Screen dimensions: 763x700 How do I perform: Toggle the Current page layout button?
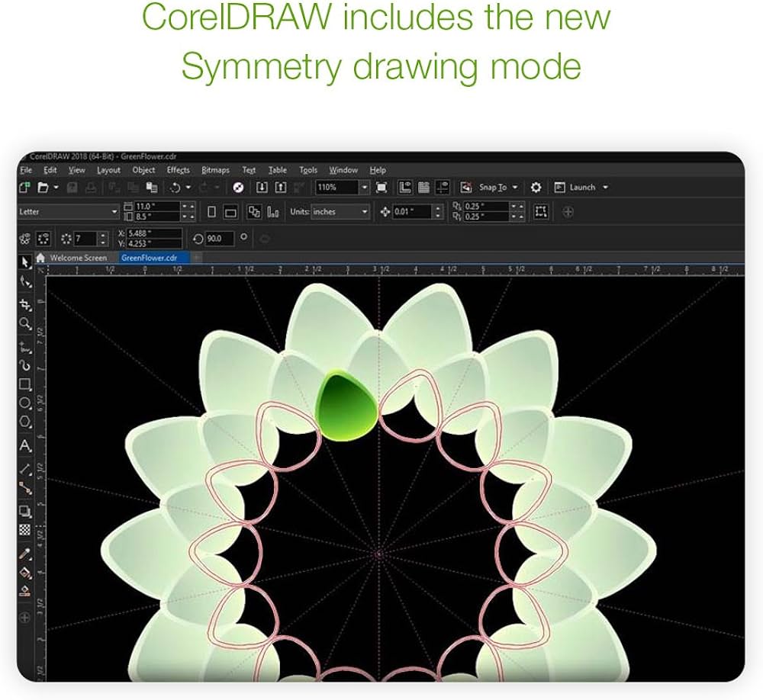click(273, 212)
